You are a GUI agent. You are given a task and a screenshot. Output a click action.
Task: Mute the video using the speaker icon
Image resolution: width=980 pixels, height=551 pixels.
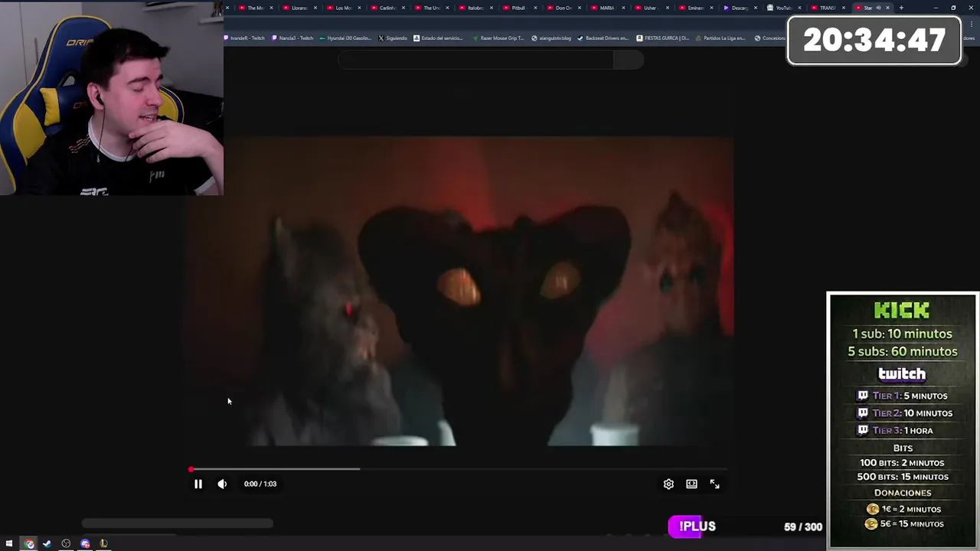coord(222,484)
